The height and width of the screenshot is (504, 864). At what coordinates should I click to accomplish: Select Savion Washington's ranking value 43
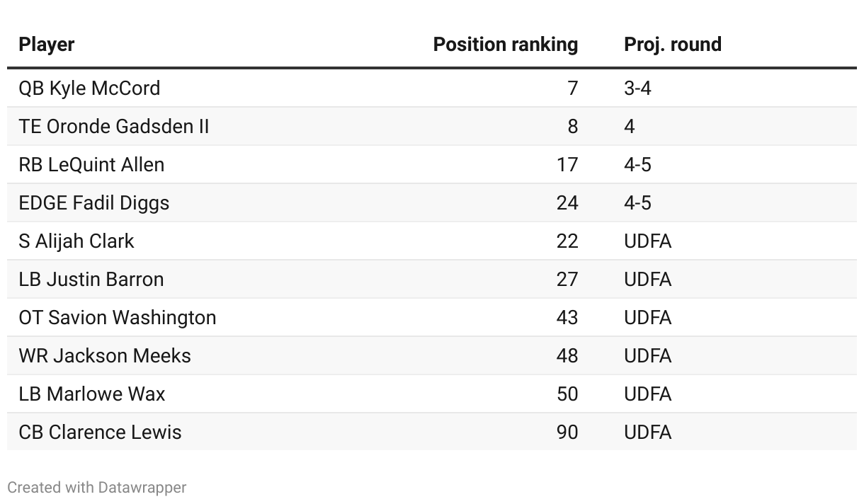coord(567,318)
